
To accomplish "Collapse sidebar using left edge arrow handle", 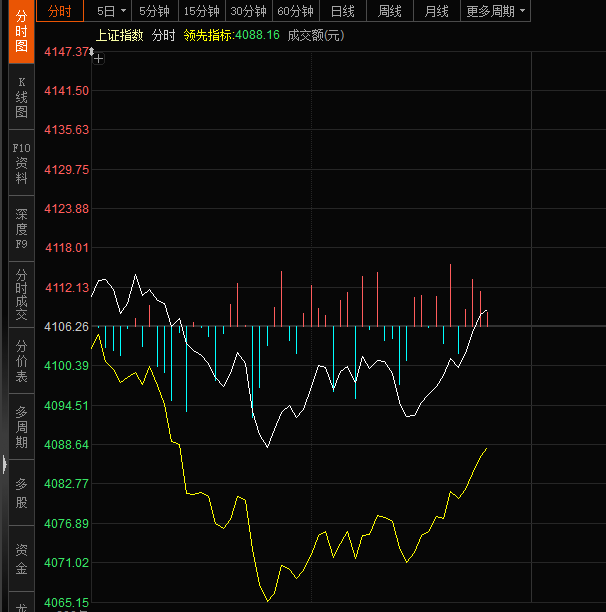I will click(x=4, y=464).
